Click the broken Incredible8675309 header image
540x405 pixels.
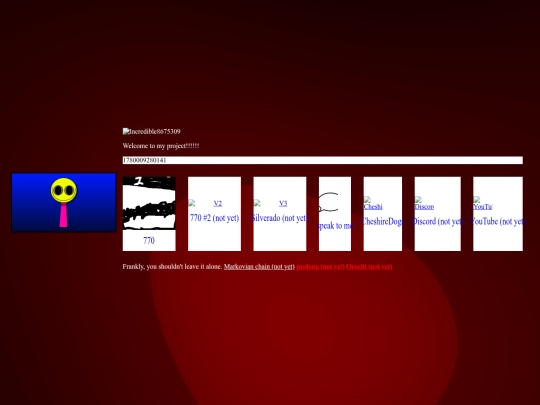(152, 131)
